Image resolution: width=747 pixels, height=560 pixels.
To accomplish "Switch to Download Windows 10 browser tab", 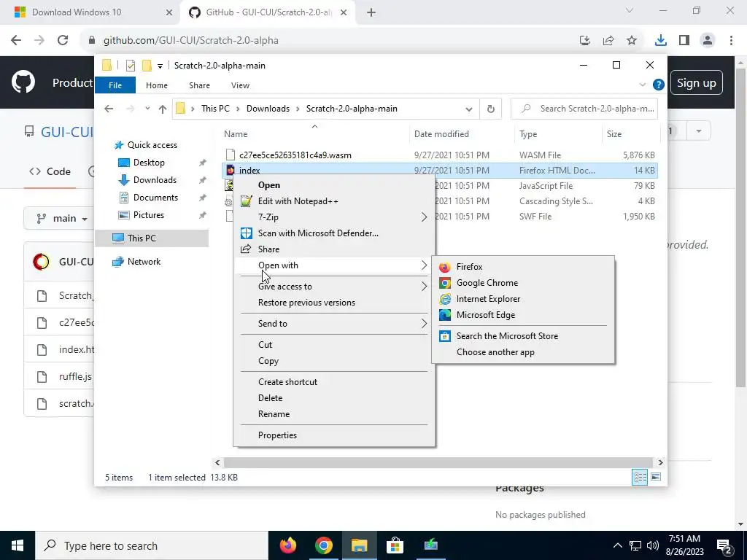I will tap(91, 12).
